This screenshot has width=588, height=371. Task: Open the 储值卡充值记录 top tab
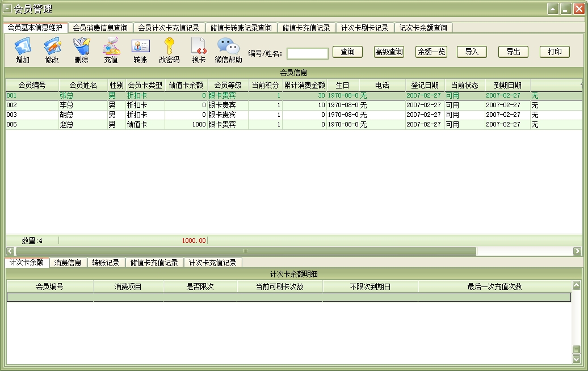(306, 28)
